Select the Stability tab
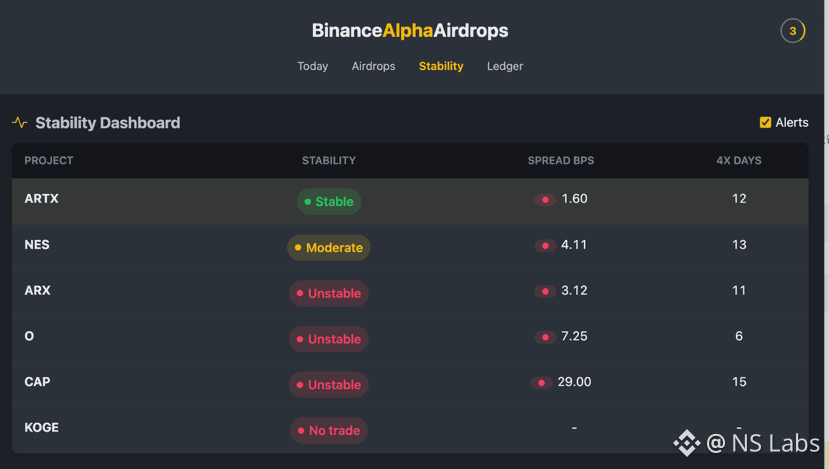This screenshot has height=469, width=829. [441, 66]
